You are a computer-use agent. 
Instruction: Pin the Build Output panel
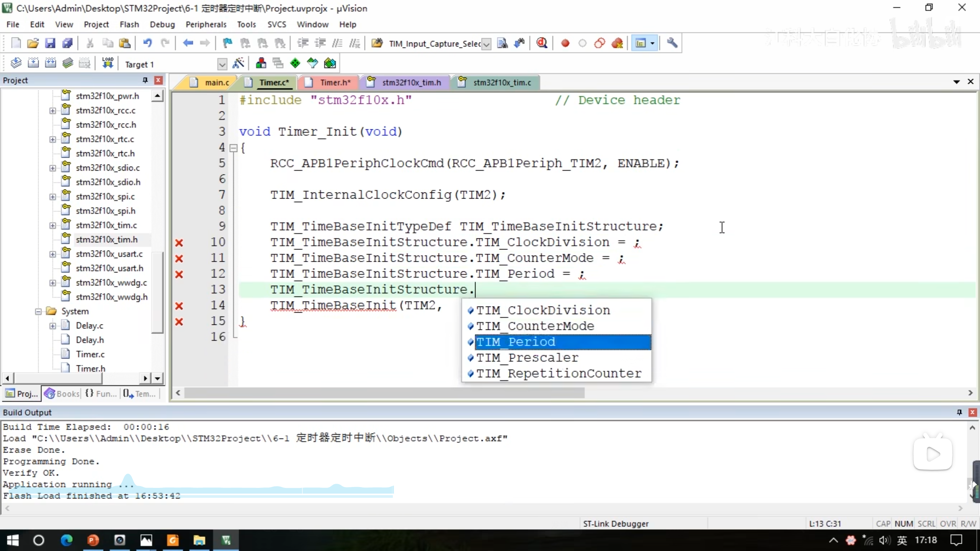pyautogui.click(x=959, y=412)
